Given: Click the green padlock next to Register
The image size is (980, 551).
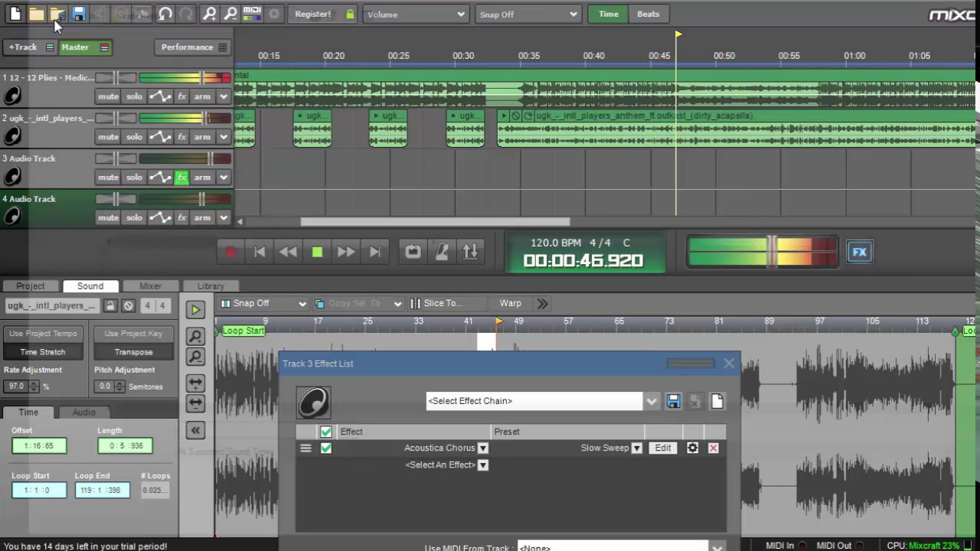Looking at the screenshot, I should [x=350, y=14].
